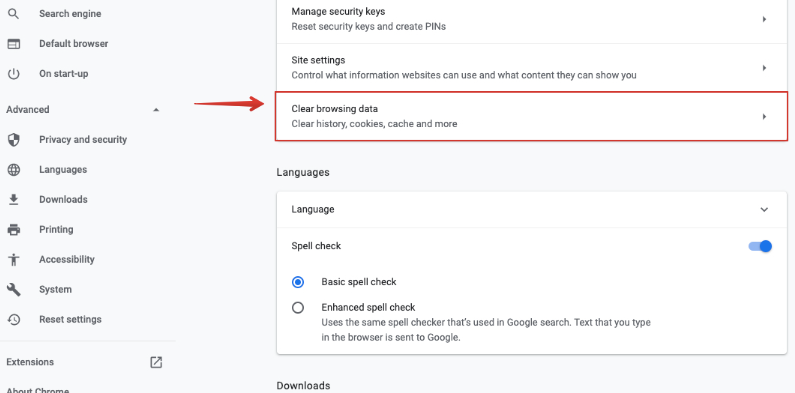Click the Languages globe icon
795x393 pixels.
click(x=14, y=169)
